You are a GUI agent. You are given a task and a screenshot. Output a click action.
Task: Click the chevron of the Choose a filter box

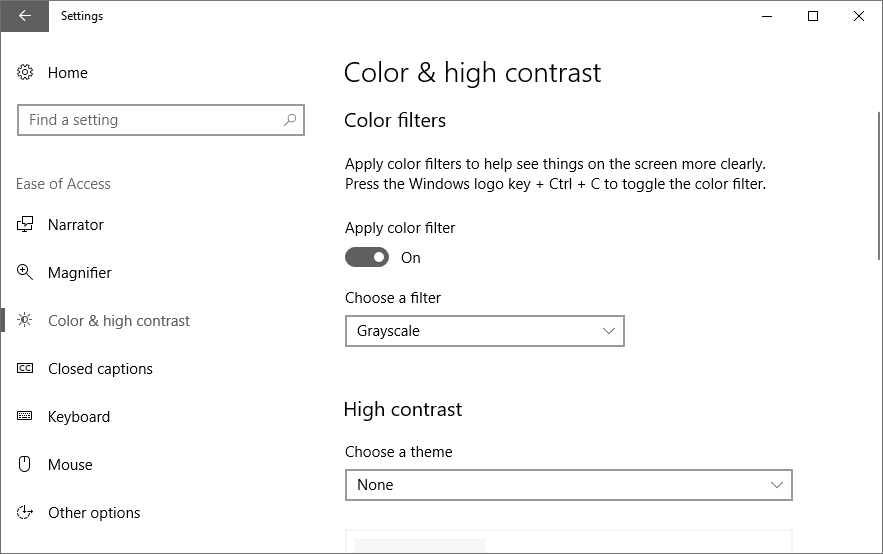point(609,331)
